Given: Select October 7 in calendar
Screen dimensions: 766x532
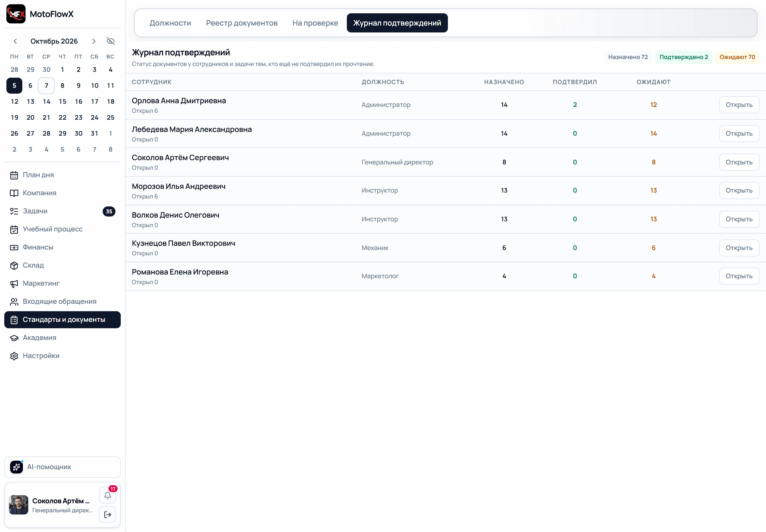Looking at the screenshot, I should pyautogui.click(x=46, y=86).
